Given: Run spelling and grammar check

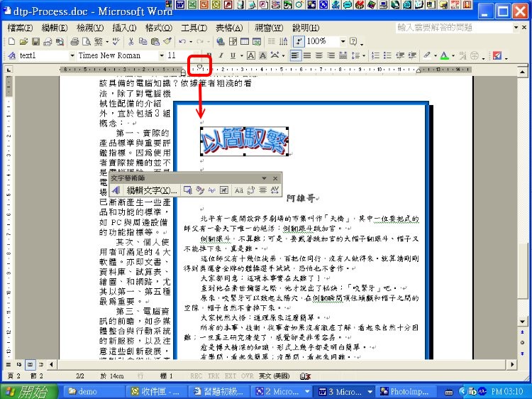Looking at the screenshot, I should click(116, 41).
